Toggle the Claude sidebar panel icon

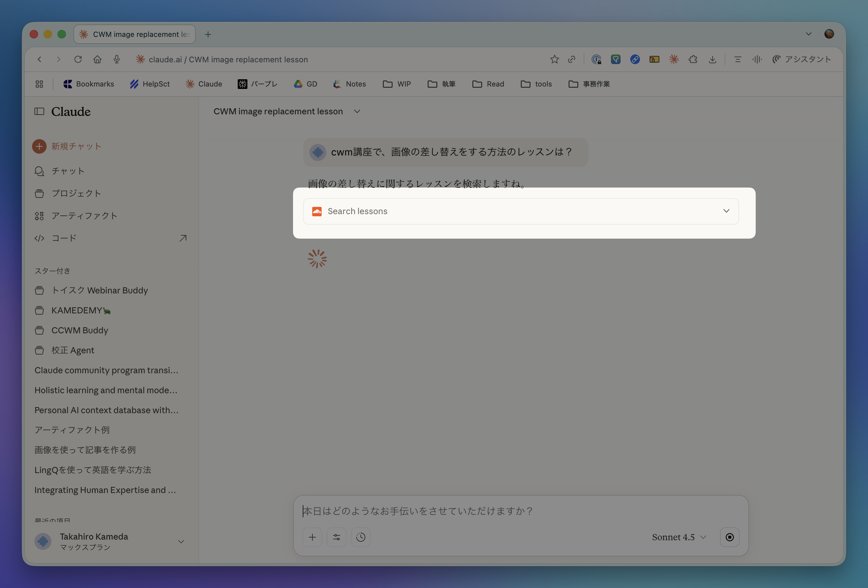click(x=39, y=111)
